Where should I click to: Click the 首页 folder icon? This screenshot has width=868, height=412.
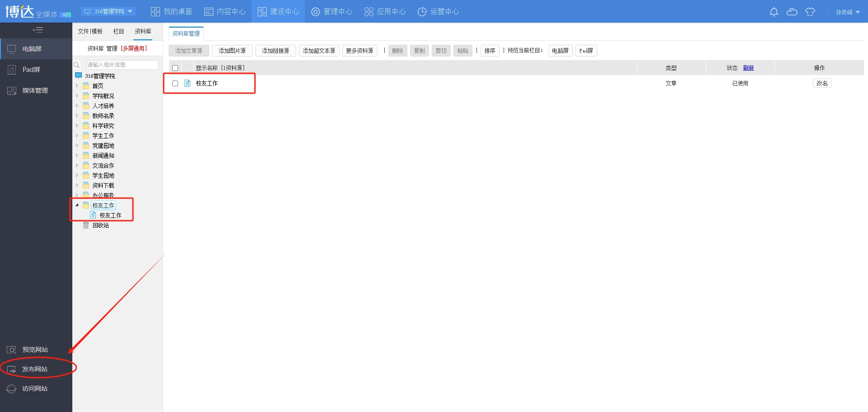coord(86,85)
